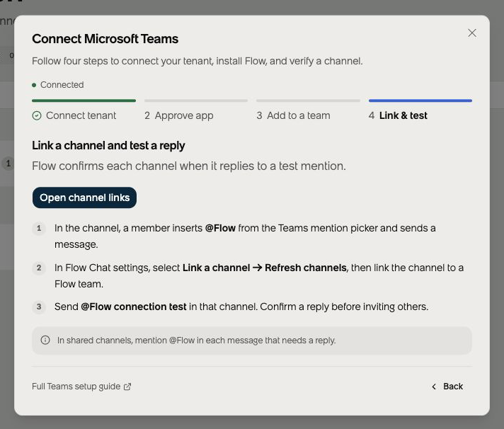504x429 pixels.
Task: Click the bold Refresh channels text
Action: pos(306,268)
